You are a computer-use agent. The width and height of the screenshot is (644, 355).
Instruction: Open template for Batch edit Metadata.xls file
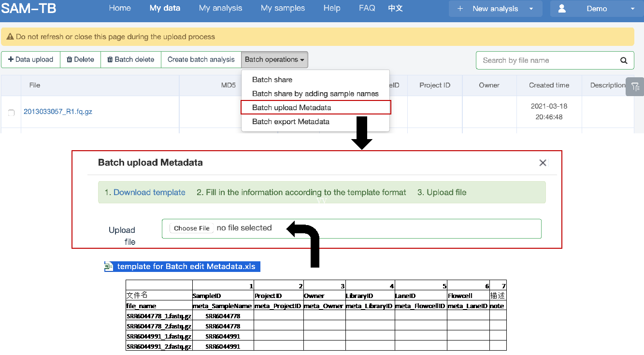point(187,266)
